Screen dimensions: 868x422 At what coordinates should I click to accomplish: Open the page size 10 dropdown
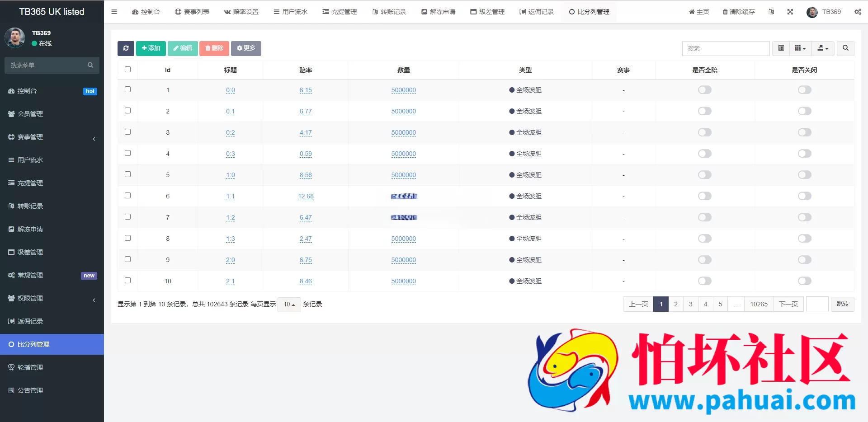[x=289, y=305]
